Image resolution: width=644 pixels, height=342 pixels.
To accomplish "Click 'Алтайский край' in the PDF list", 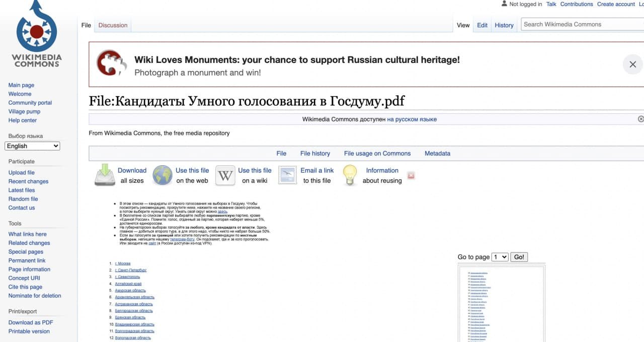I will [x=128, y=284].
